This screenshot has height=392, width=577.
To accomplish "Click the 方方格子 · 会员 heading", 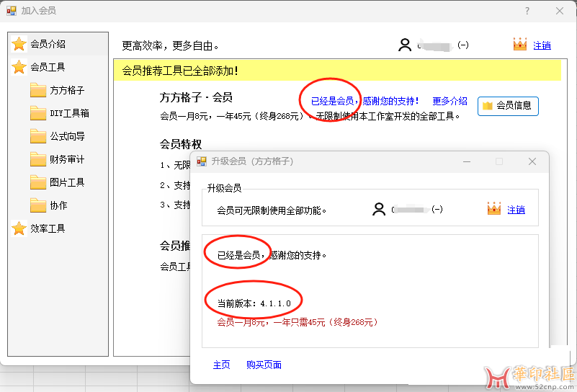I will 196,97.
